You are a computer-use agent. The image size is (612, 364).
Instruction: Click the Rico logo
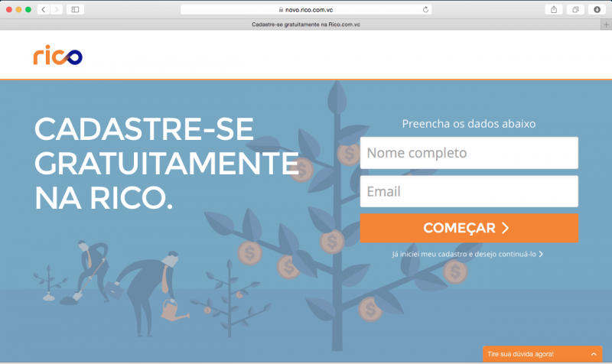coord(58,55)
